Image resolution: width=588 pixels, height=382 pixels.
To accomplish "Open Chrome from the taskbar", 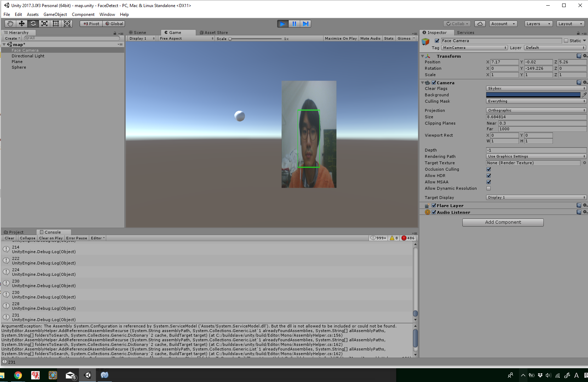I will tap(18, 375).
